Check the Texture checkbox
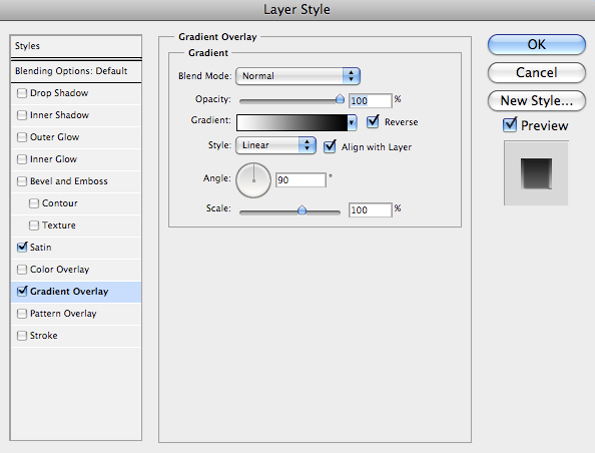595x453 pixels. coord(34,225)
